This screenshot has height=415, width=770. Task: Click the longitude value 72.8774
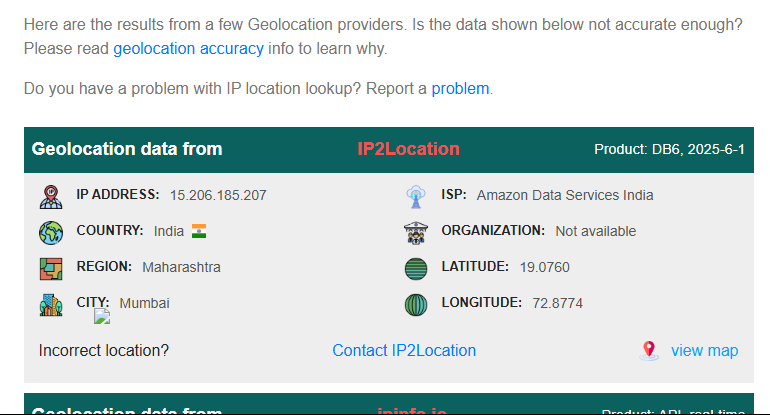coord(557,303)
